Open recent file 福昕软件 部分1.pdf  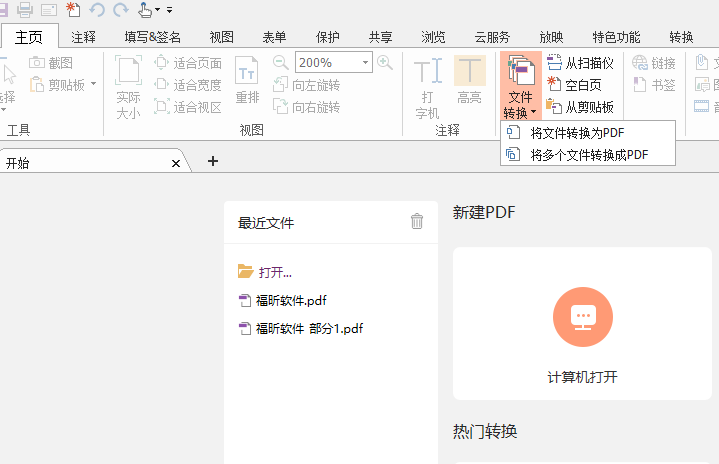(x=310, y=328)
